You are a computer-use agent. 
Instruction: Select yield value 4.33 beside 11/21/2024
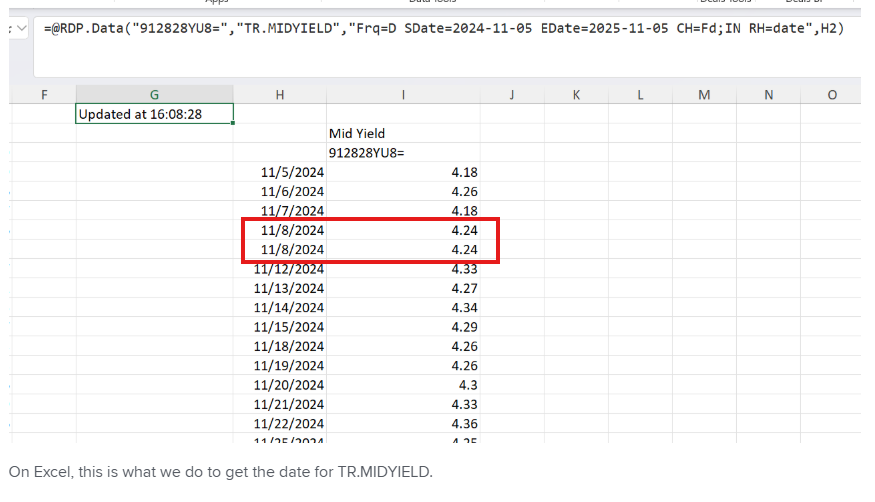(x=403, y=404)
